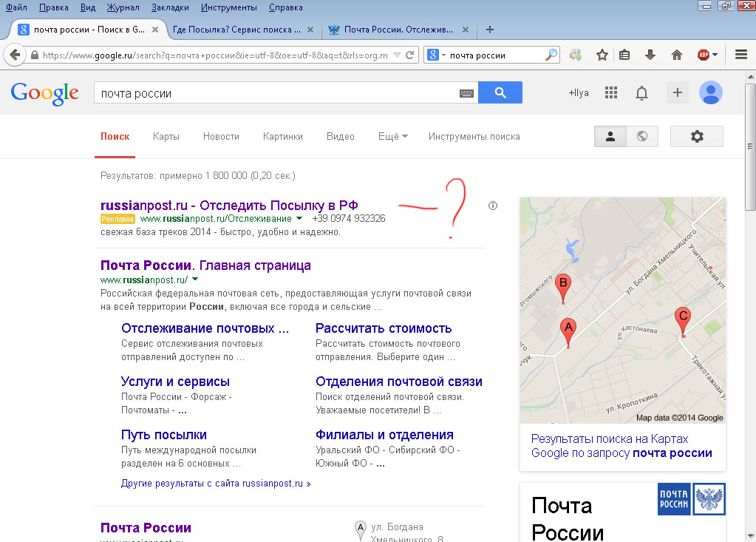Screen dimensions: 756x542
Task: Open the Услуги и сервисы sitelink
Action: tap(175, 382)
